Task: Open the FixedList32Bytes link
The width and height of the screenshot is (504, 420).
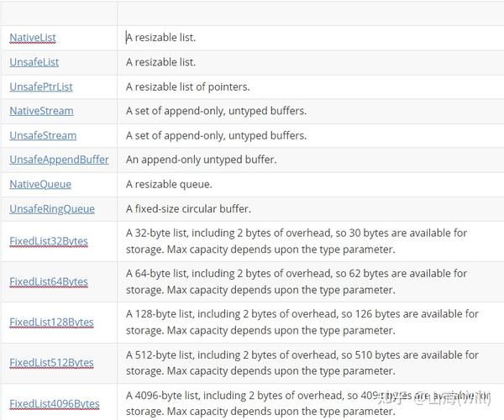Action: click(x=49, y=241)
